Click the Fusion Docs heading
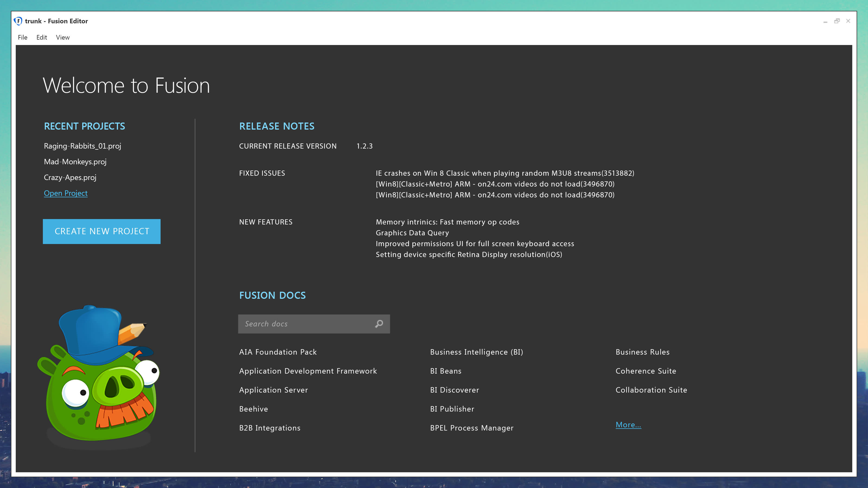The image size is (868, 488). tap(273, 295)
